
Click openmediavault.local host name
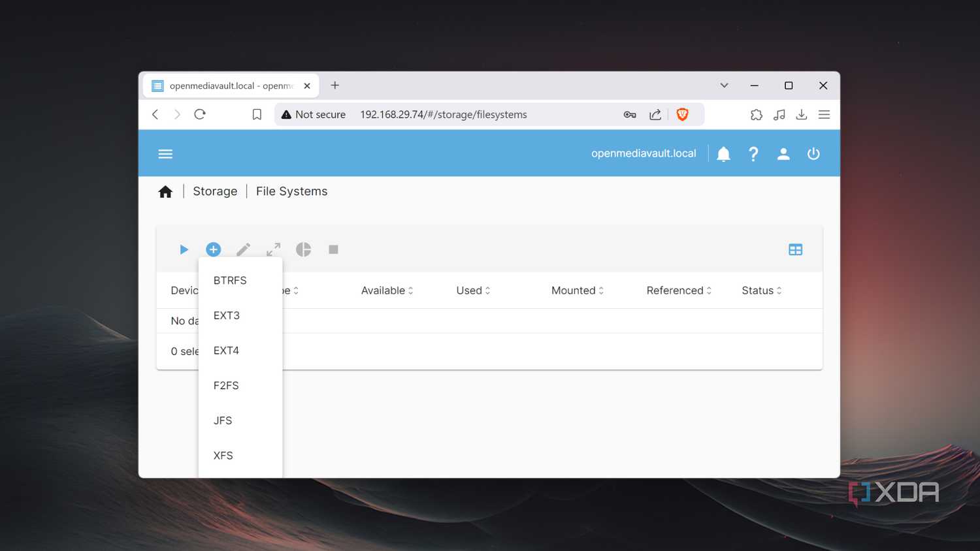(x=644, y=153)
